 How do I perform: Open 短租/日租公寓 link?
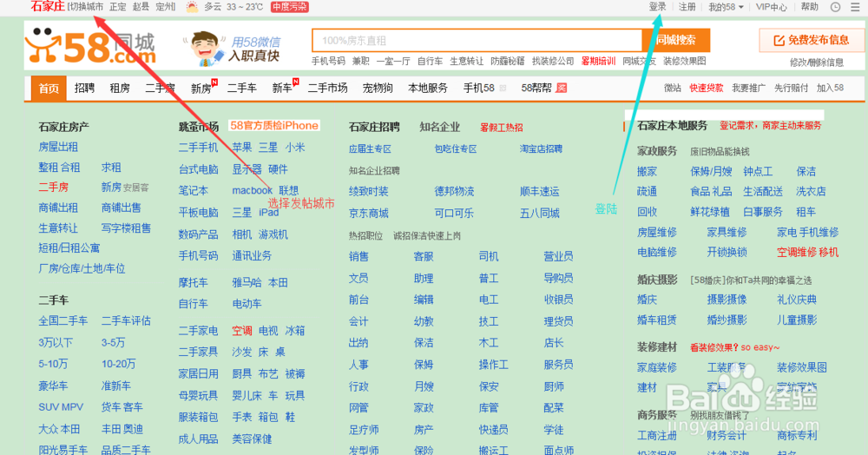[69, 248]
